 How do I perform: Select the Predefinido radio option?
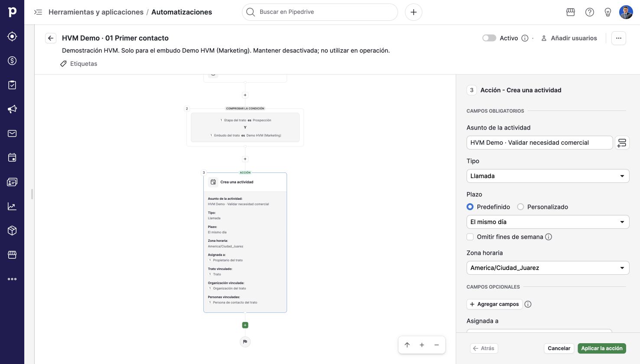coord(470,207)
